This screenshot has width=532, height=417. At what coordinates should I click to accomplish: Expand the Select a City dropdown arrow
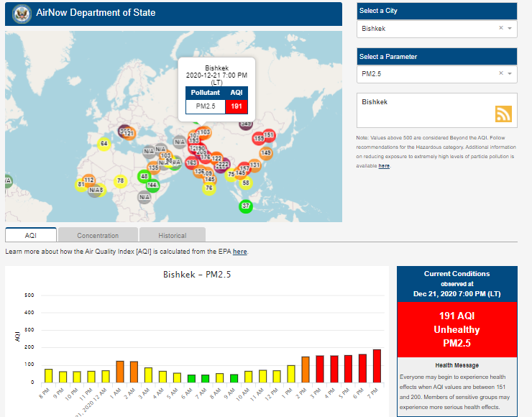click(x=510, y=28)
